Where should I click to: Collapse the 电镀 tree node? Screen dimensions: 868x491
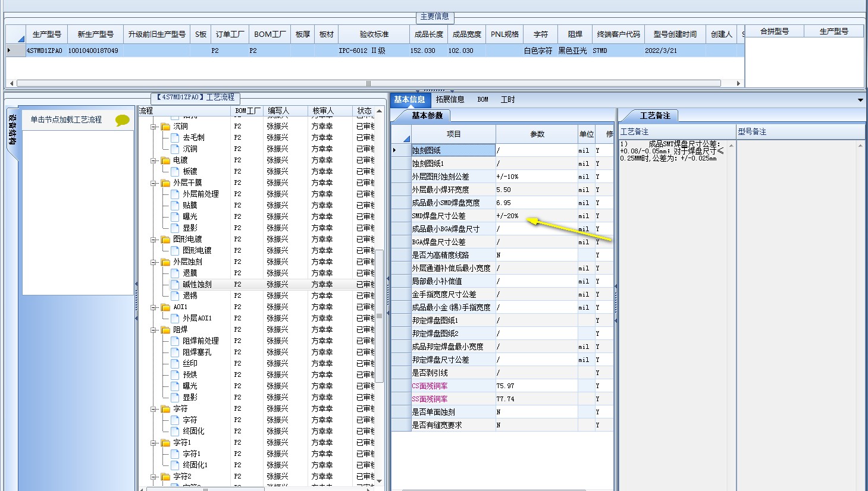(x=154, y=160)
